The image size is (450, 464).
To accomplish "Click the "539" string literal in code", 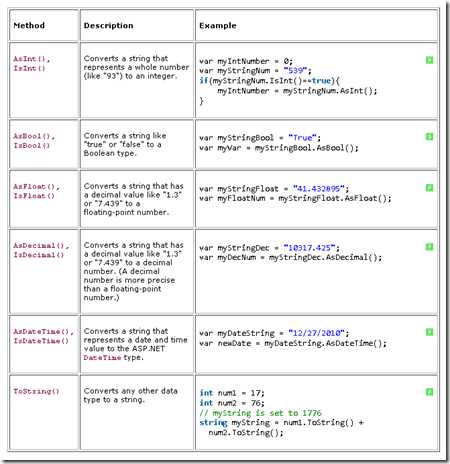I will [295, 71].
